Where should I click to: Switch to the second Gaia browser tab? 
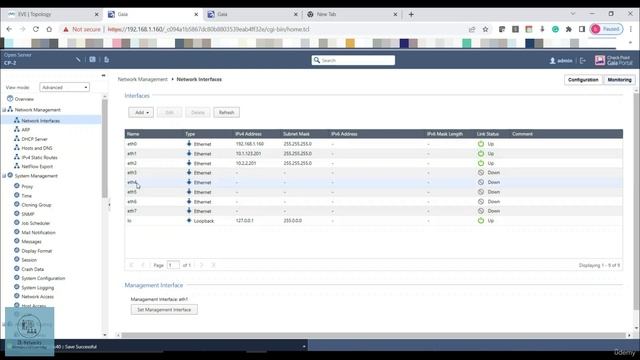(x=252, y=14)
